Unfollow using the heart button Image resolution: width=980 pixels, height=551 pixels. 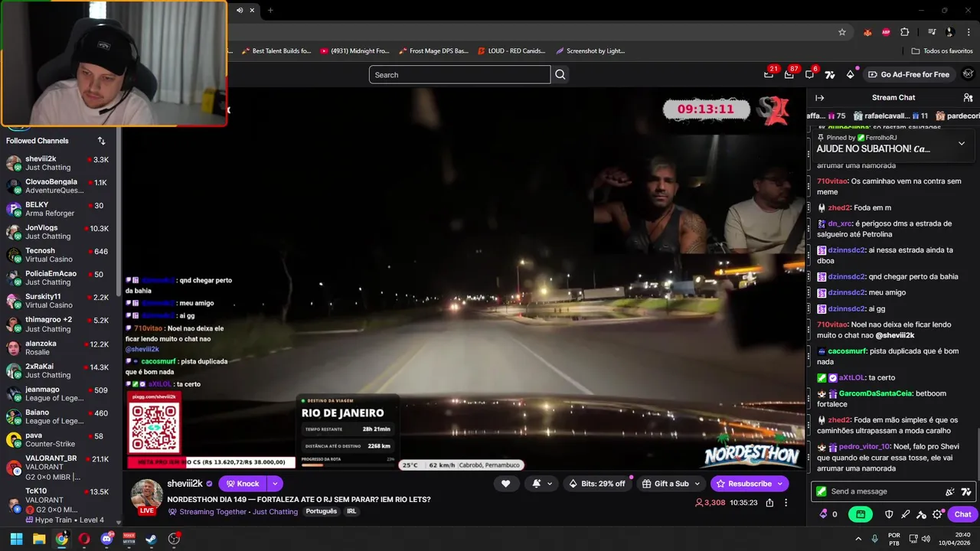[506, 484]
